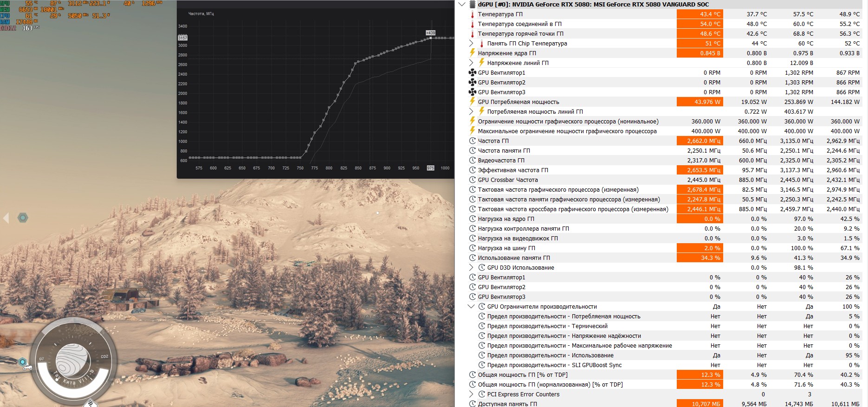Click thermometer icon next to Температура ГП
Viewport: 868px width, 407px height.
[x=473, y=14]
